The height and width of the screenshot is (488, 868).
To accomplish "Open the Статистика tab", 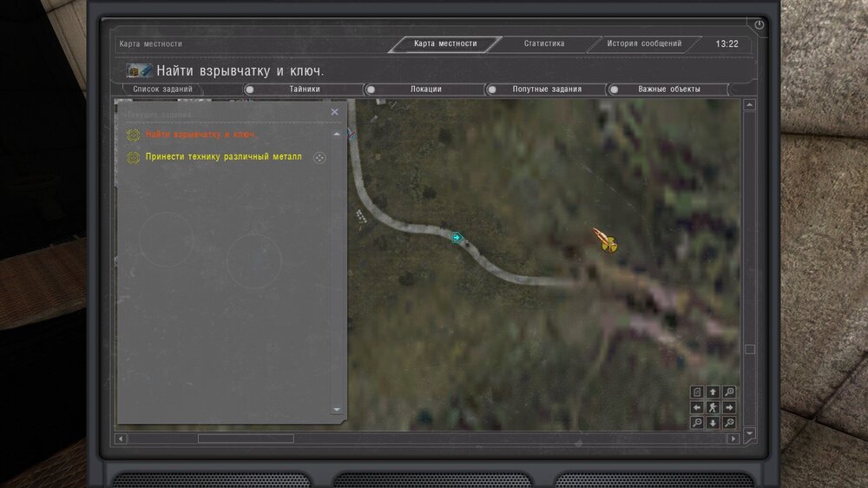I will (x=544, y=43).
